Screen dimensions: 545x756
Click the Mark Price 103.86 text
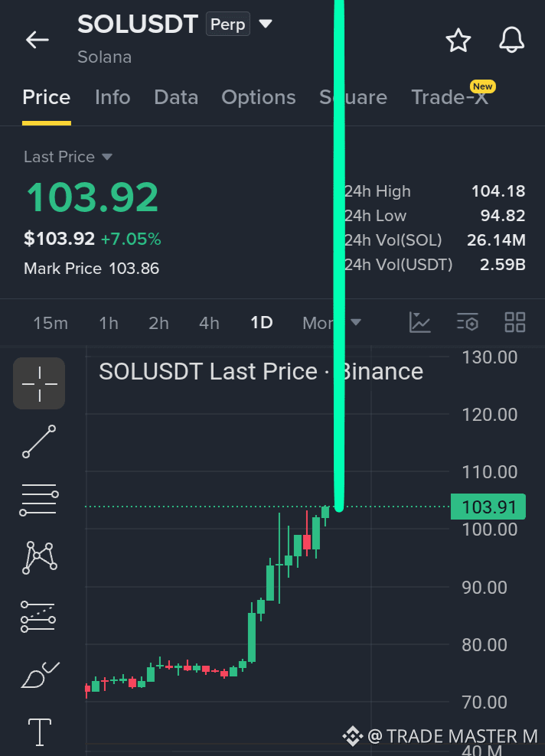point(91,269)
